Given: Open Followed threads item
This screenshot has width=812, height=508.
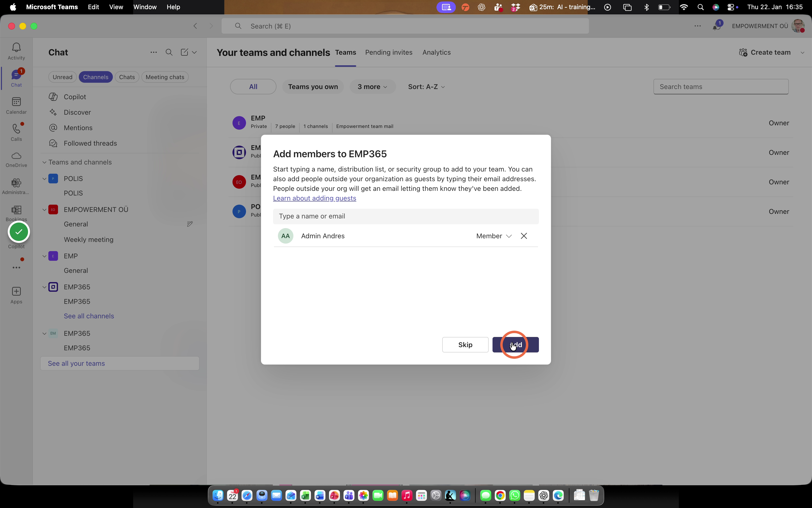Looking at the screenshot, I should pos(90,143).
